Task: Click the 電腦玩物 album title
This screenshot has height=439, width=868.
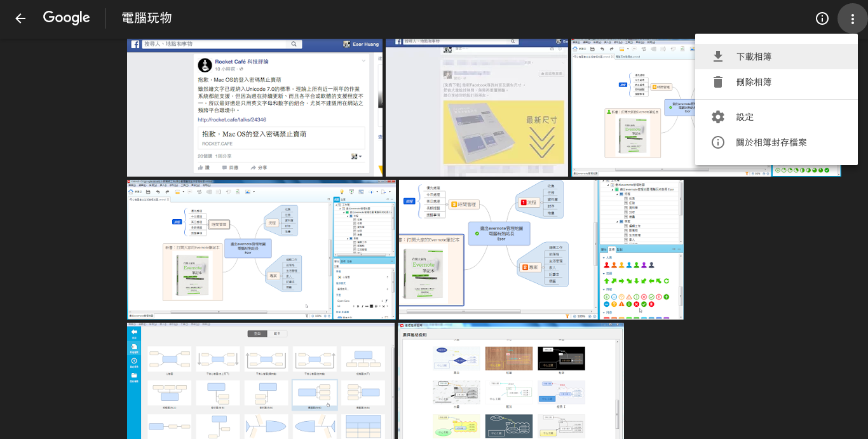Action: click(147, 18)
